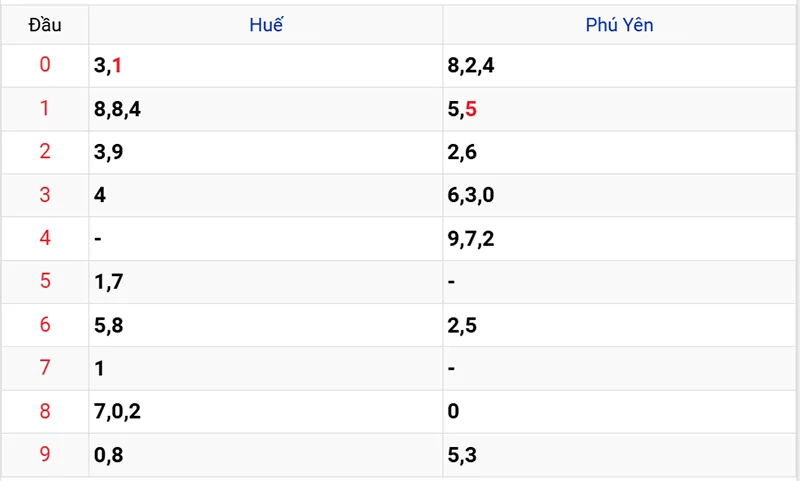Click the Huế cell showing 3,9
This screenshot has height=481, width=800.
(108, 153)
